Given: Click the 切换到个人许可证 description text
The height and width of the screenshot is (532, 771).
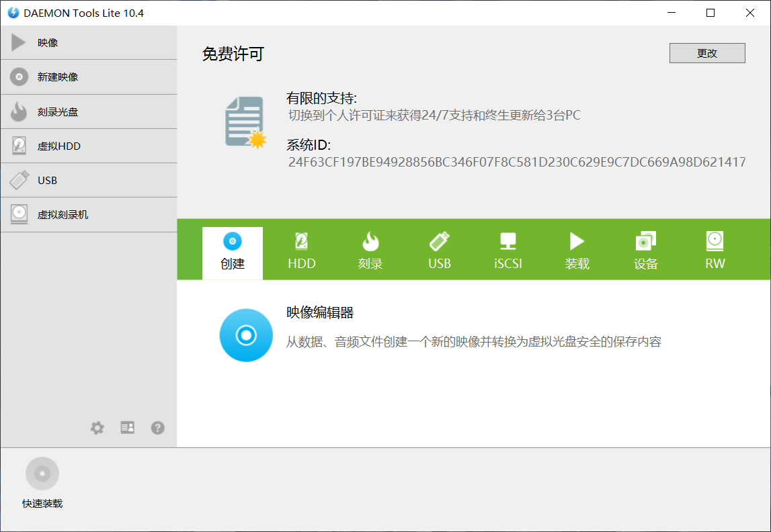Looking at the screenshot, I should (x=434, y=116).
